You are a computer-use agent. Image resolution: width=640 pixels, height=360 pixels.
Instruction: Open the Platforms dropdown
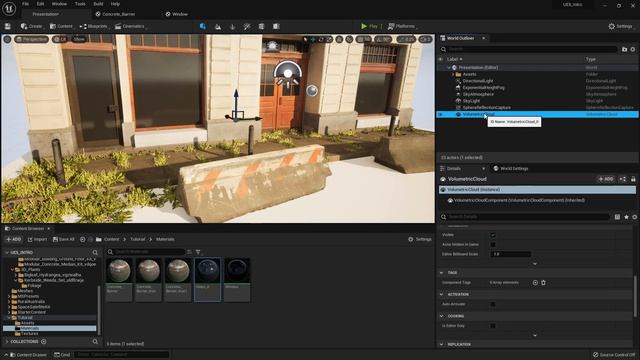[x=402, y=27]
